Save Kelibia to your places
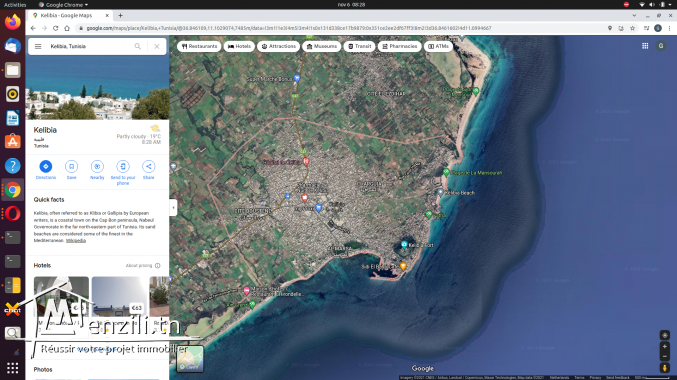677x380 pixels. [71, 170]
